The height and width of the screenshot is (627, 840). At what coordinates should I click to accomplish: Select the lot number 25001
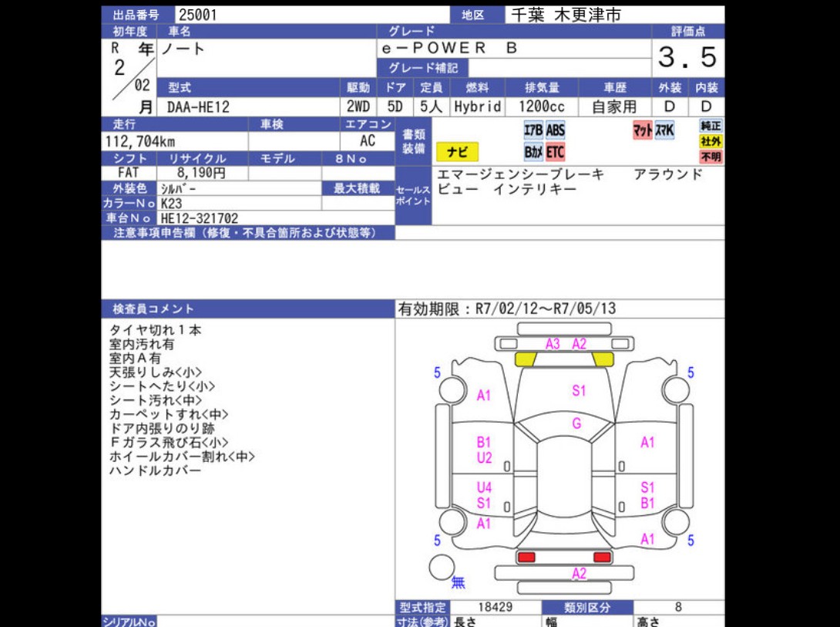click(x=198, y=15)
